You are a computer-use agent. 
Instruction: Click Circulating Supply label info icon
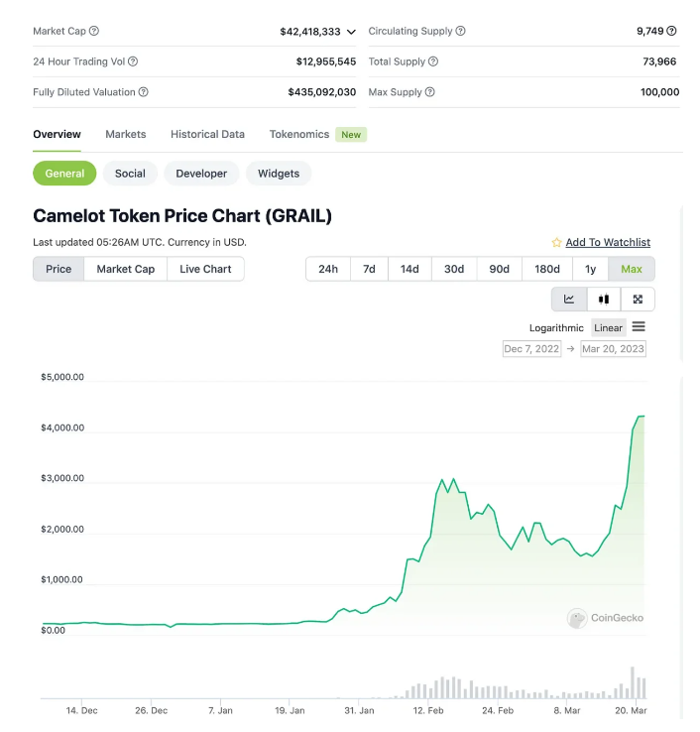point(460,31)
